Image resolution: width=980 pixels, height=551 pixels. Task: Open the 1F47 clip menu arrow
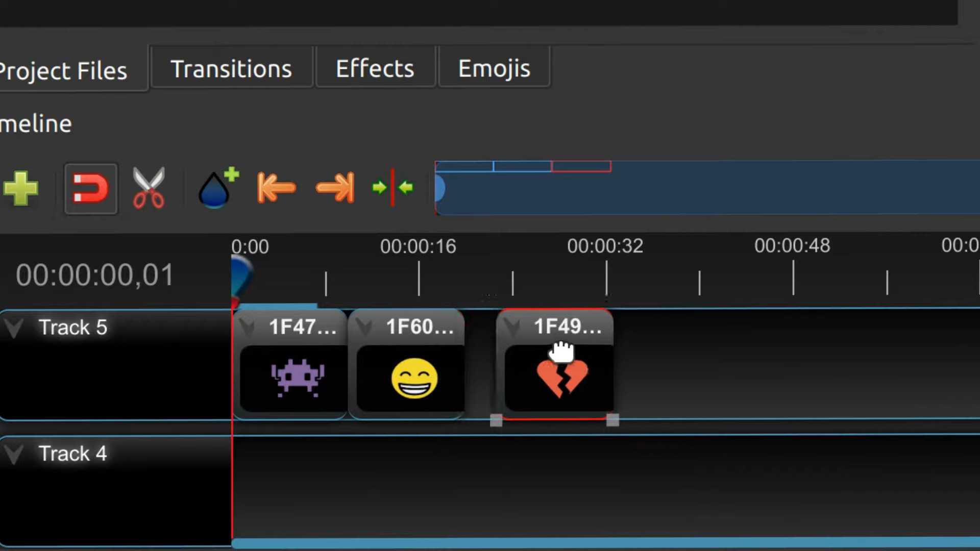pos(248,327)
